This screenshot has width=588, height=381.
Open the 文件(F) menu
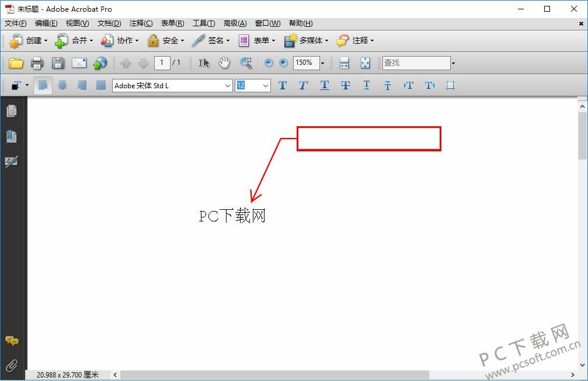[15, 23]
